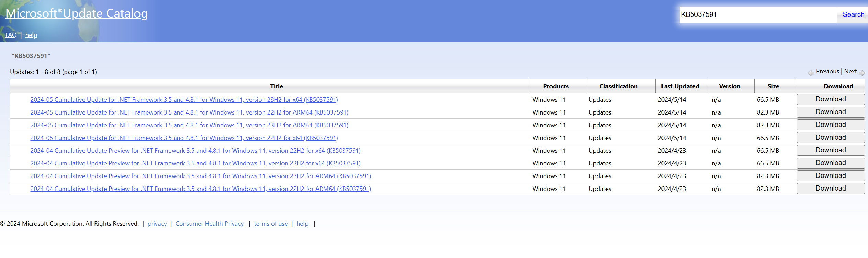Download 2024-05 update 22H2 x64
This screenshot has height=258, width=868.
(831, 138)
